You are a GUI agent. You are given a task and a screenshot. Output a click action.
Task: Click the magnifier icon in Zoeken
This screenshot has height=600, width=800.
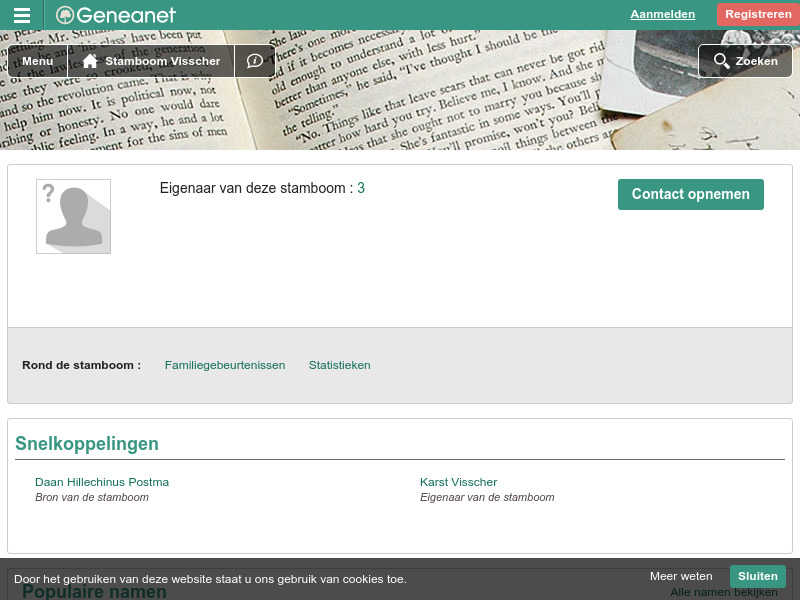pos(722,61)
